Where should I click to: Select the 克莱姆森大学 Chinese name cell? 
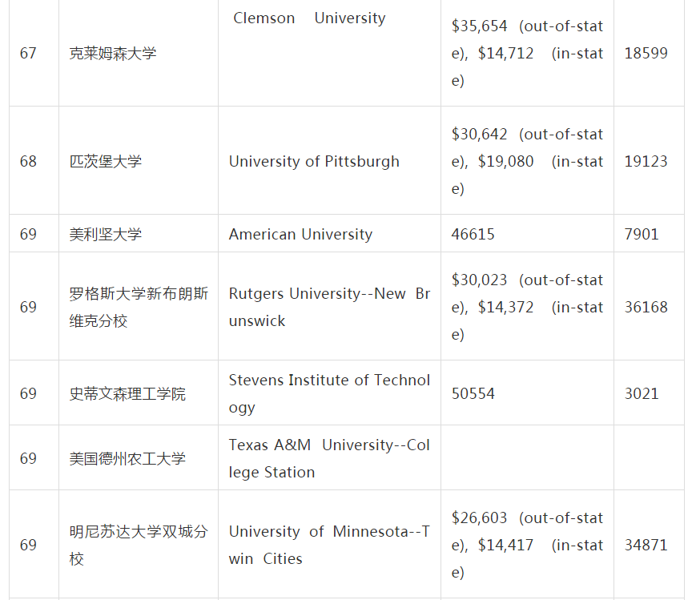pos(113,54)
